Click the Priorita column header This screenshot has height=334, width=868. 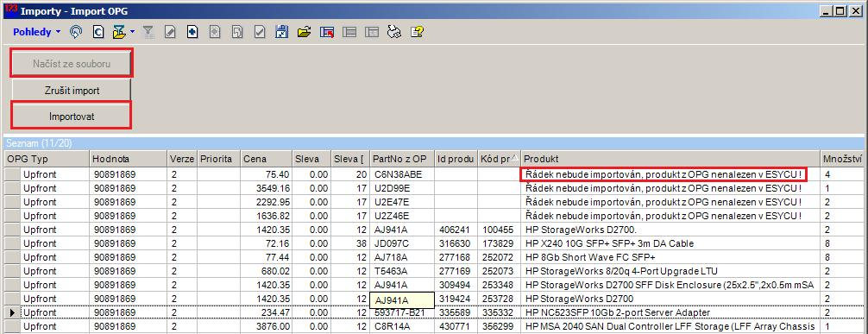[x=218, y=160]
